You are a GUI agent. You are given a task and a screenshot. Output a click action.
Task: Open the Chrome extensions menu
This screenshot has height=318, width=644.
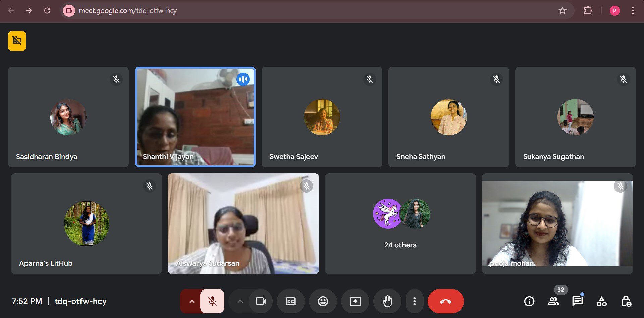pos(588,11)
